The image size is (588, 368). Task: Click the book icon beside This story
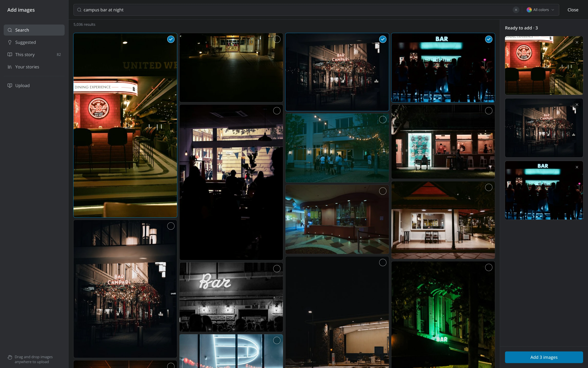[10, 54]
